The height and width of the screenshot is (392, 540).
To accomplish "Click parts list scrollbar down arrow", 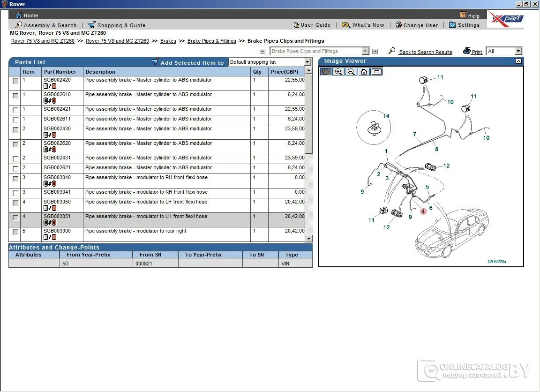I will coord(308,238).
